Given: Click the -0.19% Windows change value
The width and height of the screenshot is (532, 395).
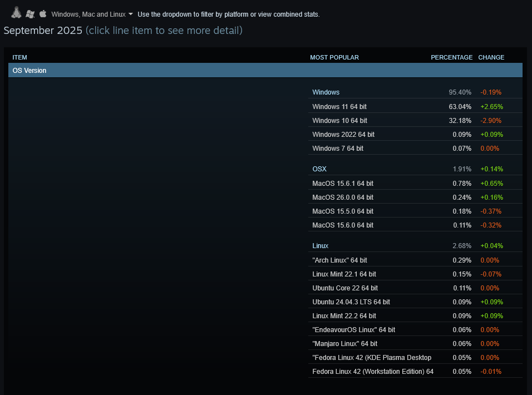Looking at the screenshot, I should point(491,92).
